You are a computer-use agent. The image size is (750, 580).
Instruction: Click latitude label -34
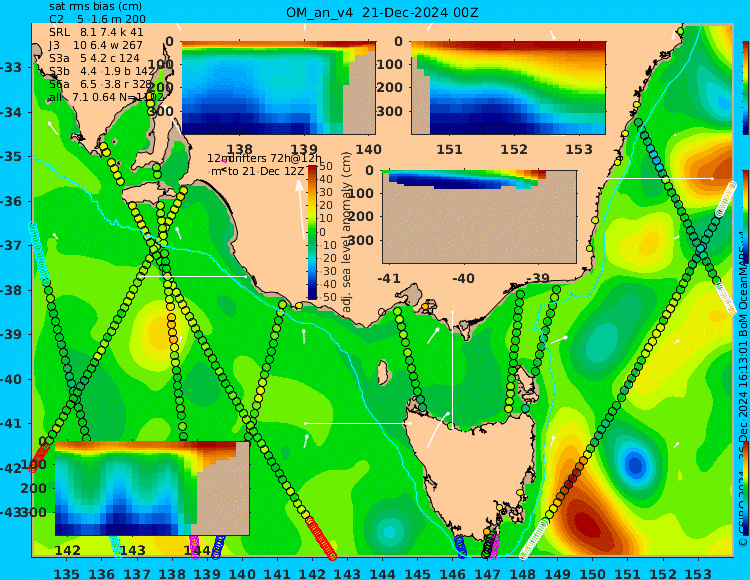pos(10,113)
